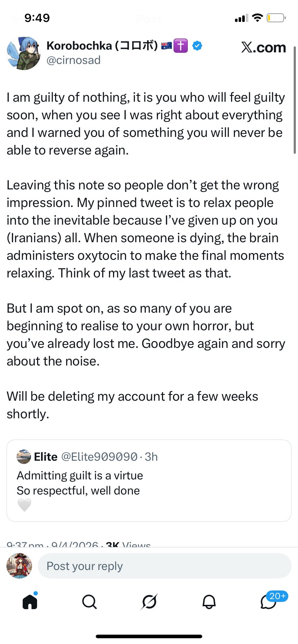Viewport: 298px width, 644px height.
Task: Open Korobochka's profile avatar
Action: point(24,53)
